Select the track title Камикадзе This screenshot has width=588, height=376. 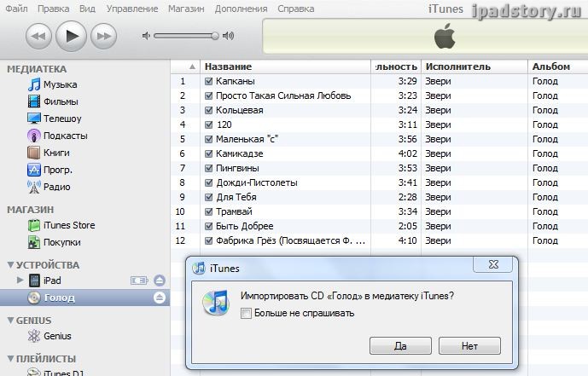tap(239, 153)
